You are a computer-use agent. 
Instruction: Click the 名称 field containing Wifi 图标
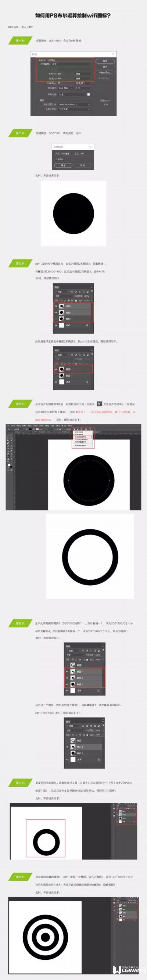pyautogui.click(x=69, y=60)
